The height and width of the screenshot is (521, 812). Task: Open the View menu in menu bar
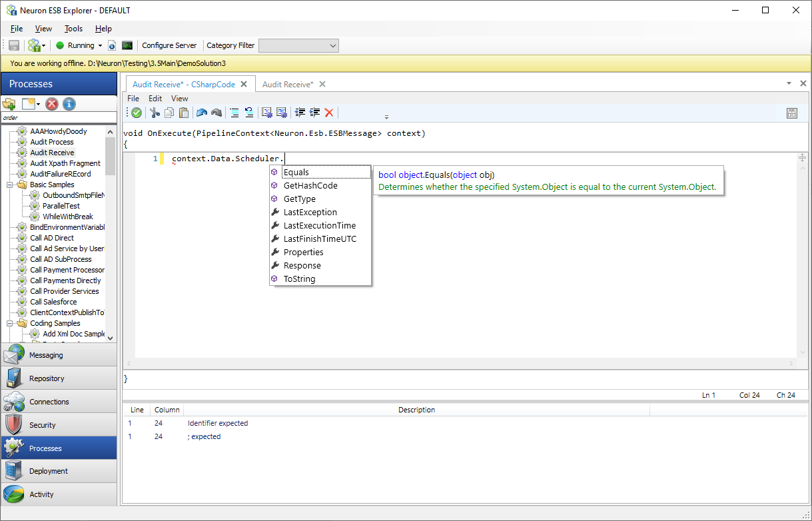43,29
